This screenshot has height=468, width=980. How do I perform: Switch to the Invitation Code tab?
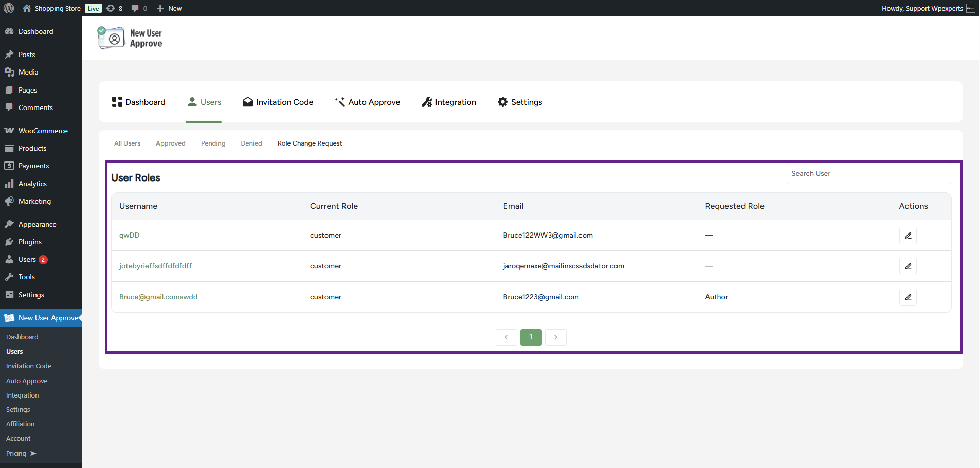(278, 102)
